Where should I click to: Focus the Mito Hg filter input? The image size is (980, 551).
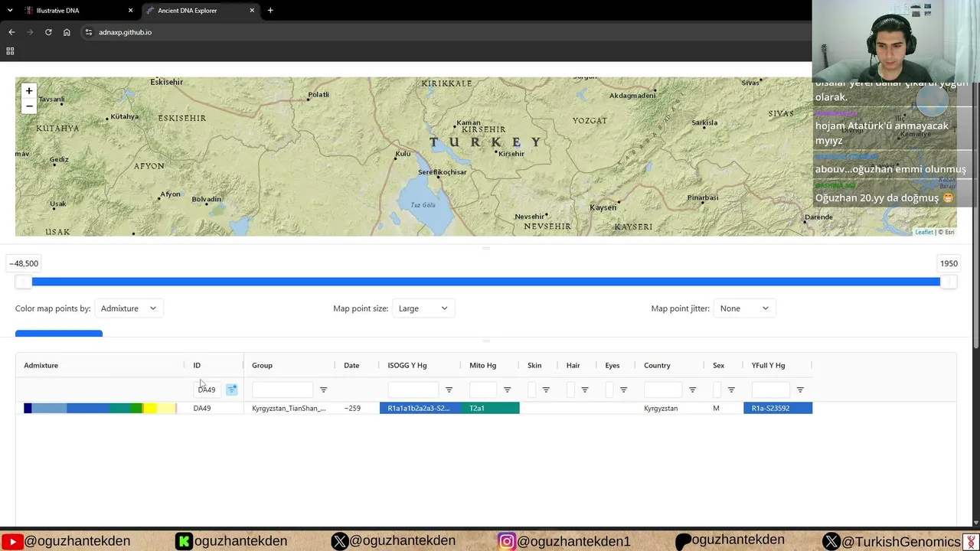pyautogui.click(x=483, y=390)
